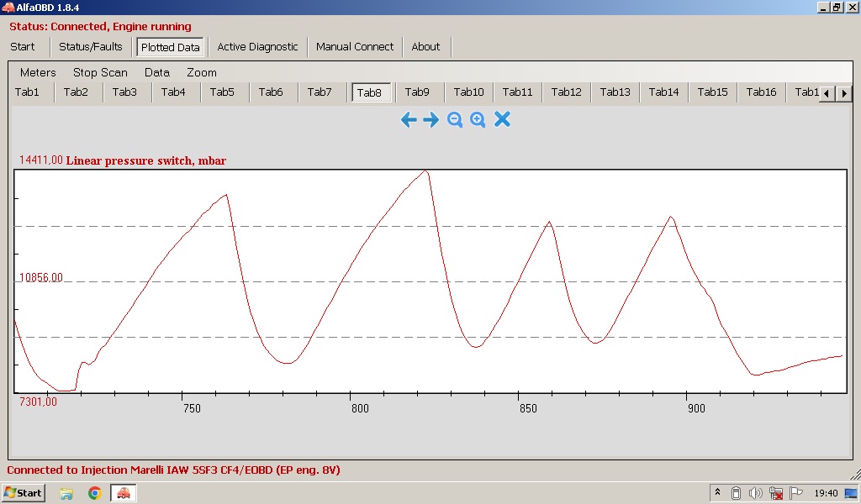Click the blue right arrow to scroll graph forward
The height and width of the screenshot is (504, 861).
click(431, 120)
